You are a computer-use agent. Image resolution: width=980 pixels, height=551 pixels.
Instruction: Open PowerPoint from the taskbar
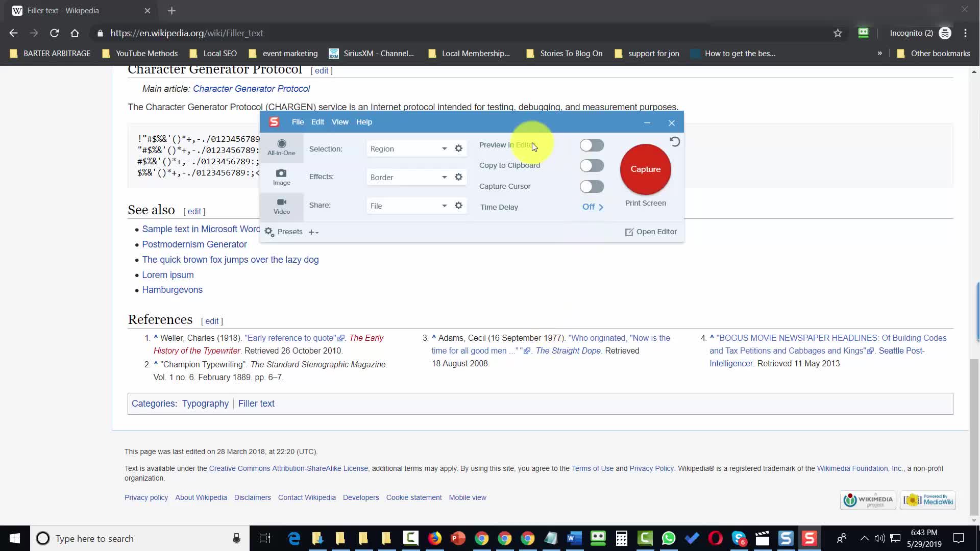point(458,538)
